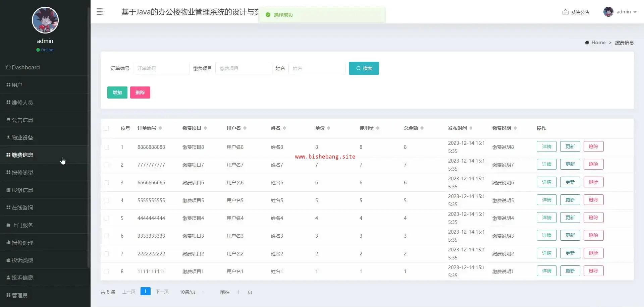Click 删除 for 缴费项目3 row
The height and width of the screenshot is (307, 644).
click(594, 235)
